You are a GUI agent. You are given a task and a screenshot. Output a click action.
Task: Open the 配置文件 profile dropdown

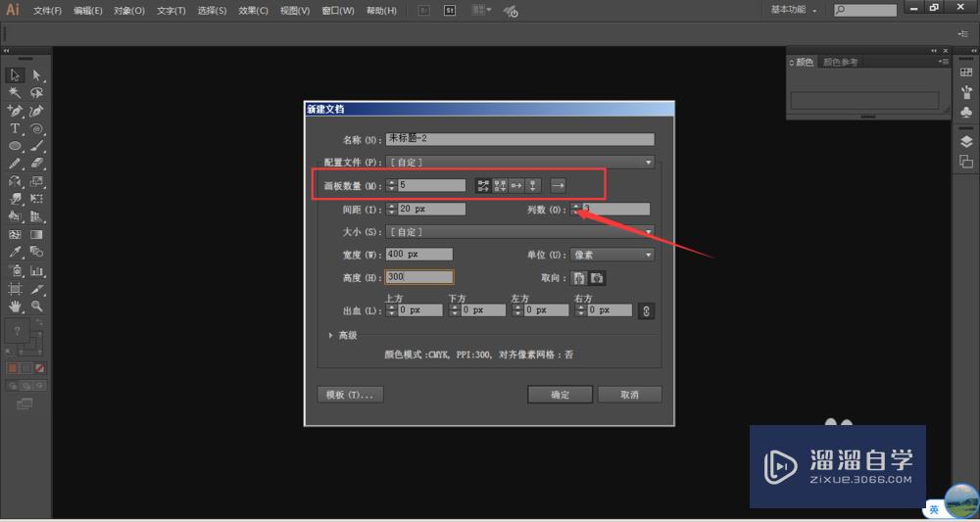click(x=520, y=163)
